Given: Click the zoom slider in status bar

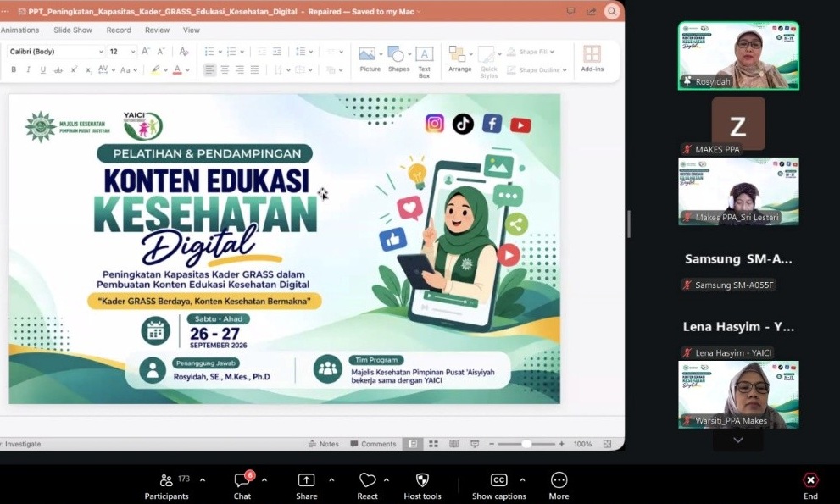Looking at the screenshot, I should [526, 444].
